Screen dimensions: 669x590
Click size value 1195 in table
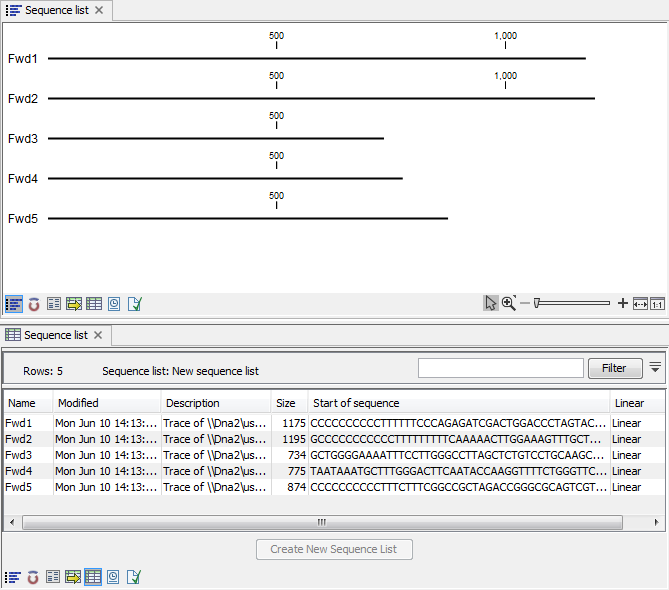[x=294, y=439]
